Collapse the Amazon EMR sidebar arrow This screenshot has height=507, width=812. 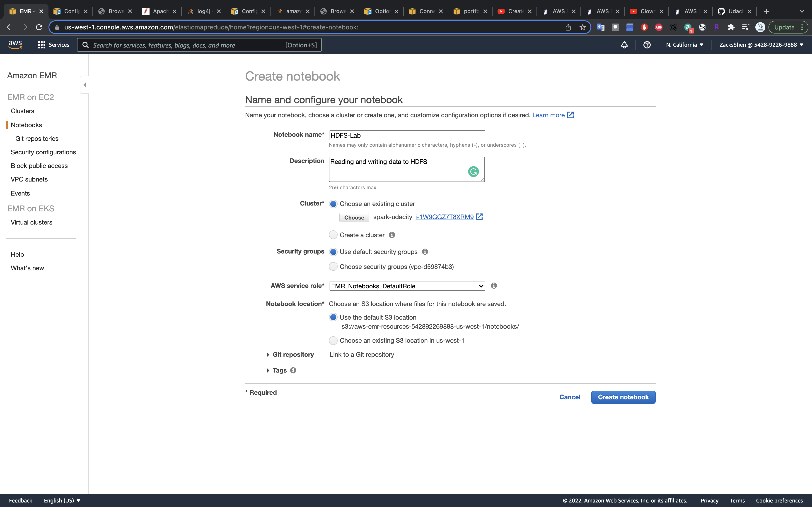(85, 85)
